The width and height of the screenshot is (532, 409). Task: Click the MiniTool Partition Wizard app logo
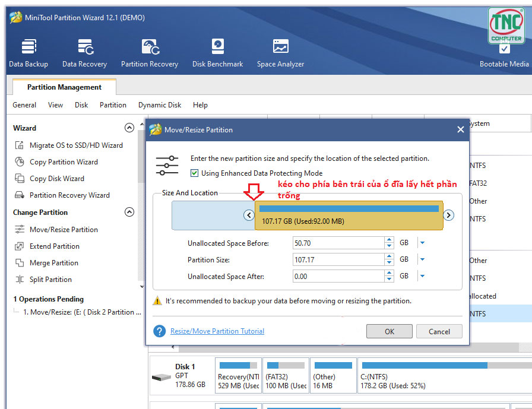click(x=16, y=17)
